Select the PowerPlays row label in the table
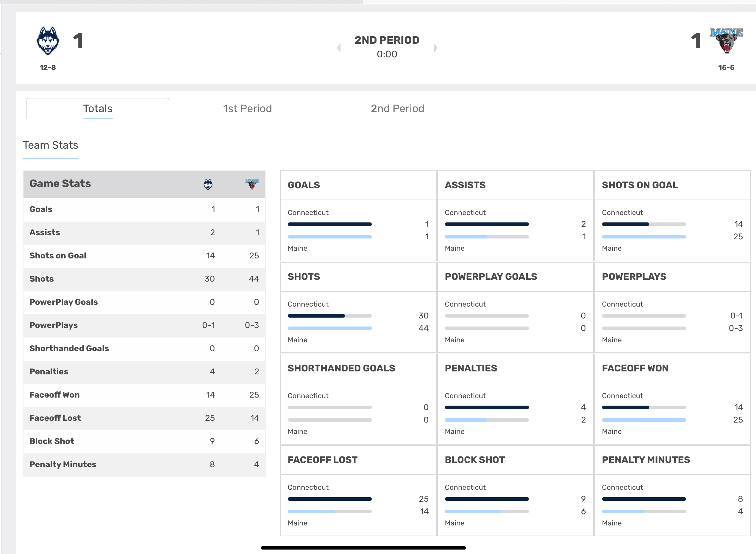The height and width of the screenshot is (554, 756). tap(54, 325)
